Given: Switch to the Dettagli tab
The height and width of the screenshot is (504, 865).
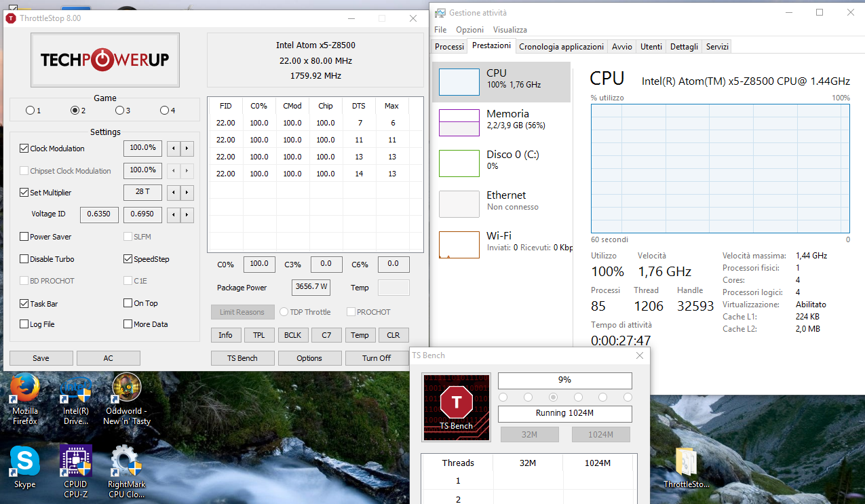Looking at the screenshot, I should pyautogui.click(x=684, y=47).
